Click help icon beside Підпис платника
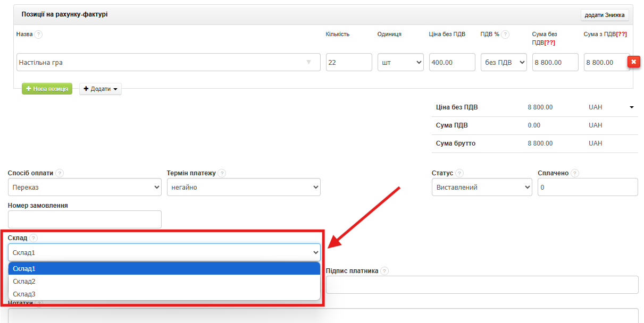The image size is (644, 323). 384,271
